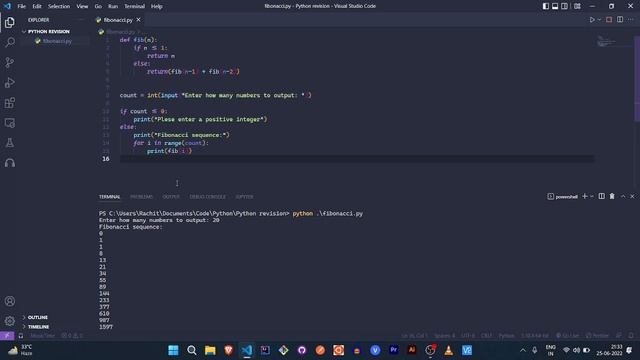Open the Edit menu

click(37, 6)
